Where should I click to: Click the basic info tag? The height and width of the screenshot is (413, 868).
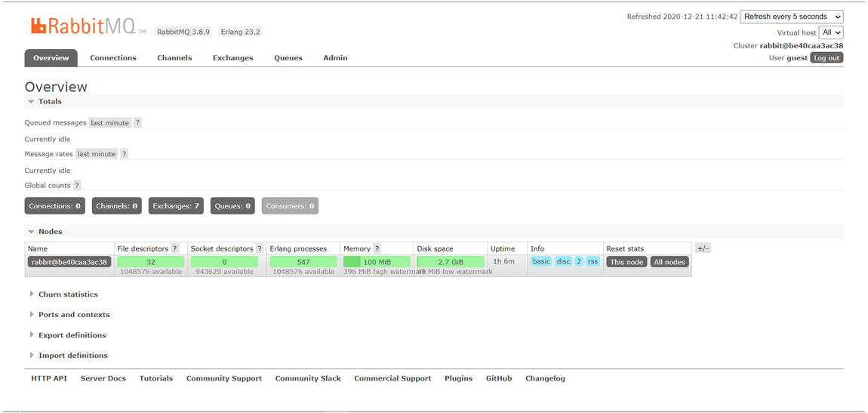point(542,261)
